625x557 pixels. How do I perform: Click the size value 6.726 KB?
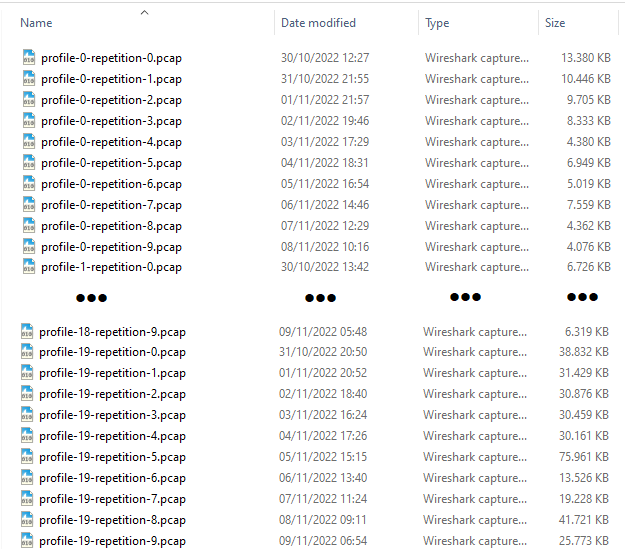tap(589, 267)
